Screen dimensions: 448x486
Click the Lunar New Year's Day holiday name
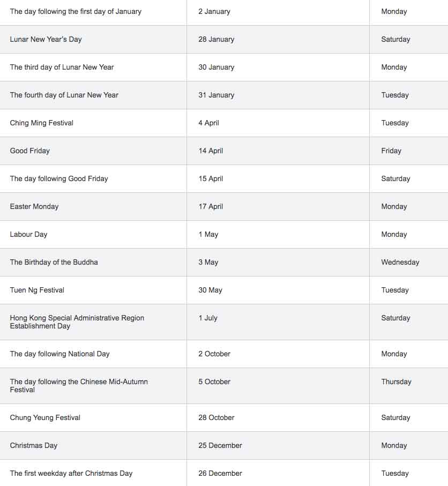(x=46, y=39)
